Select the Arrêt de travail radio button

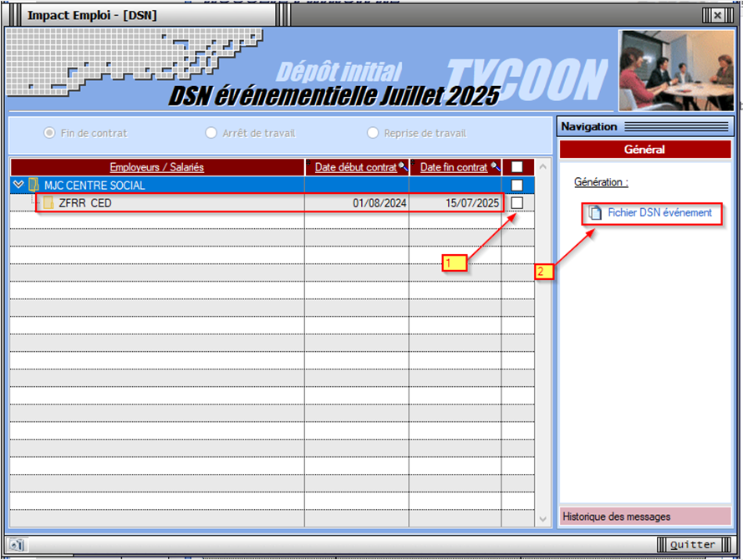[x=211, y=133]
